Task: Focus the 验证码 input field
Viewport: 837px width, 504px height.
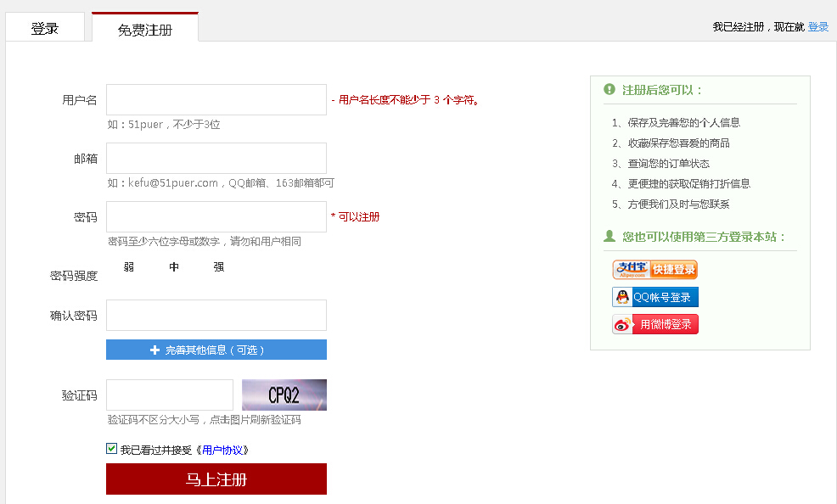Action: [170, 395]
